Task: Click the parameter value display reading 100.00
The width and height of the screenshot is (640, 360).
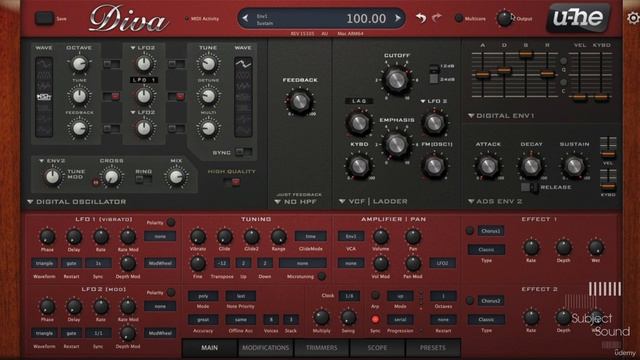Action: 366,18
